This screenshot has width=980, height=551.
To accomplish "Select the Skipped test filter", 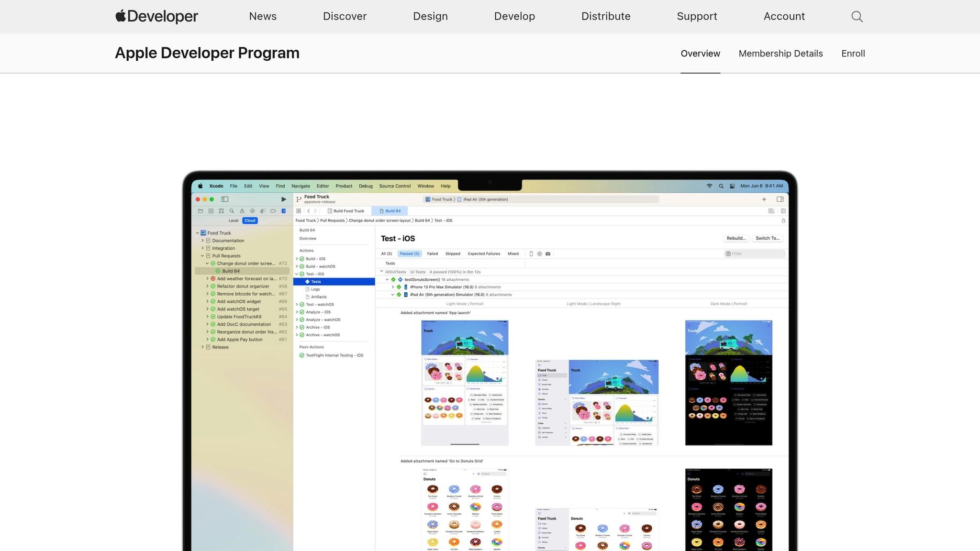I will (453, 253).
